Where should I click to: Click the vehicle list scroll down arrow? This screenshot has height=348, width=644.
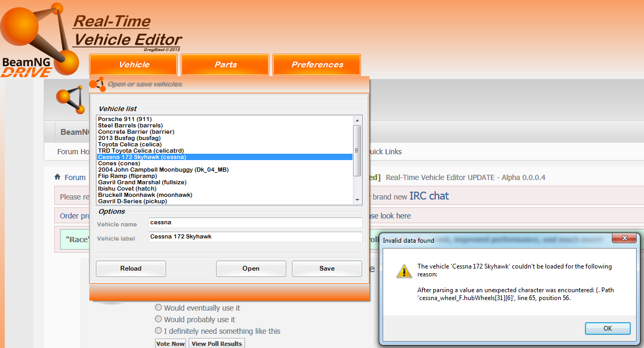pos(357,200)
